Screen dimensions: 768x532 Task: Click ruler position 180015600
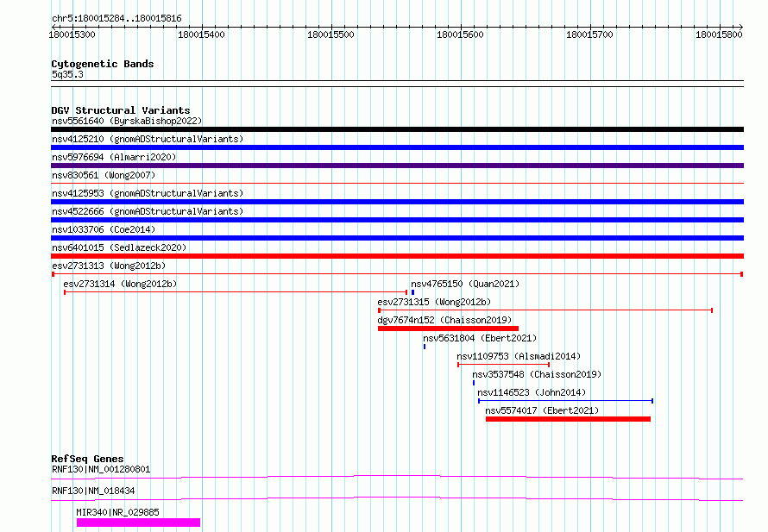click(x=460, y=34)
